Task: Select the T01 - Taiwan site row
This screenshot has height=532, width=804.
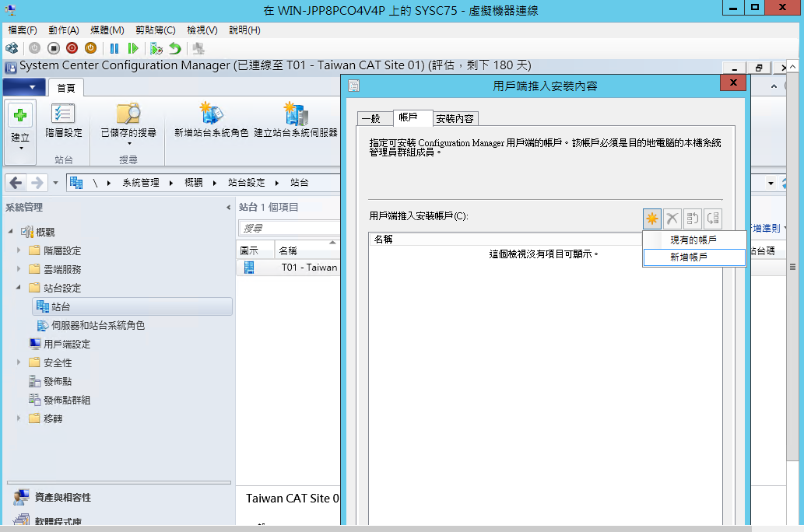Action: point(288,268)
